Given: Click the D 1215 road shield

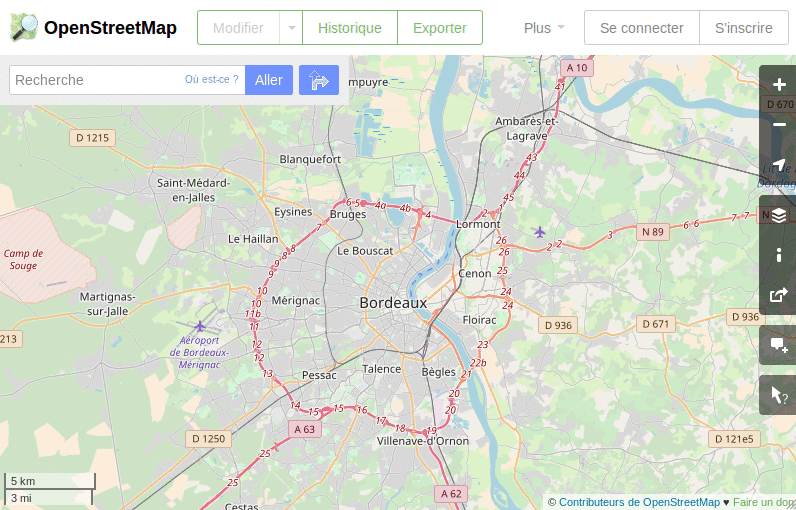Looking at the screenshot, I should [x=92, y=138].
